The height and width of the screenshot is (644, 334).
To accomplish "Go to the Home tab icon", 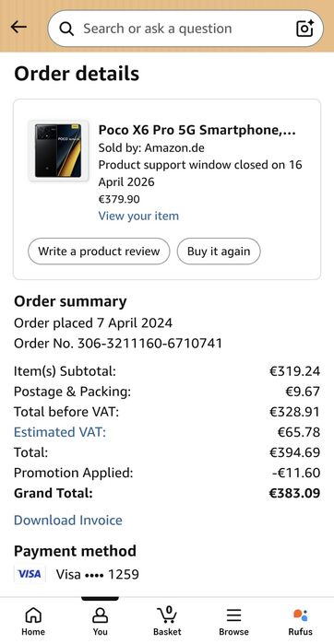I will (33, 615).
